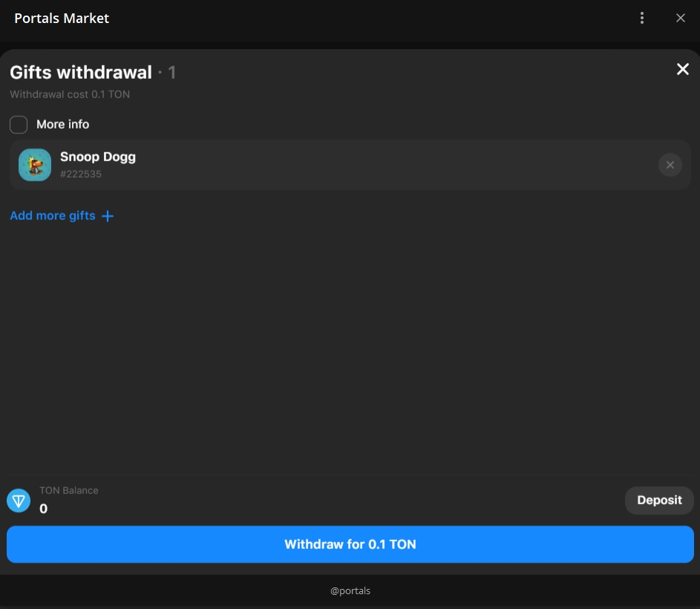Screen dimensions: 700x609
Task: Enable the More info checkbox
Action: click(19, 124)
